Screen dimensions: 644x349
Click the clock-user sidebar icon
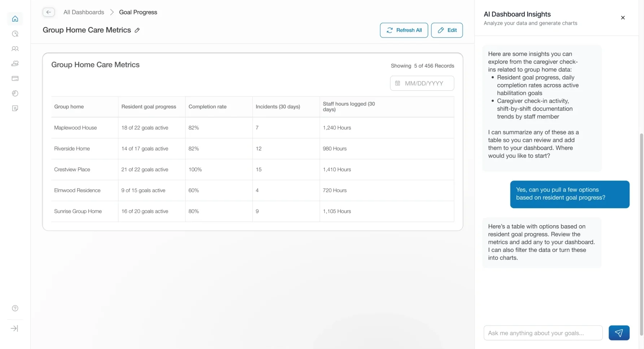[x=15, y=34]
